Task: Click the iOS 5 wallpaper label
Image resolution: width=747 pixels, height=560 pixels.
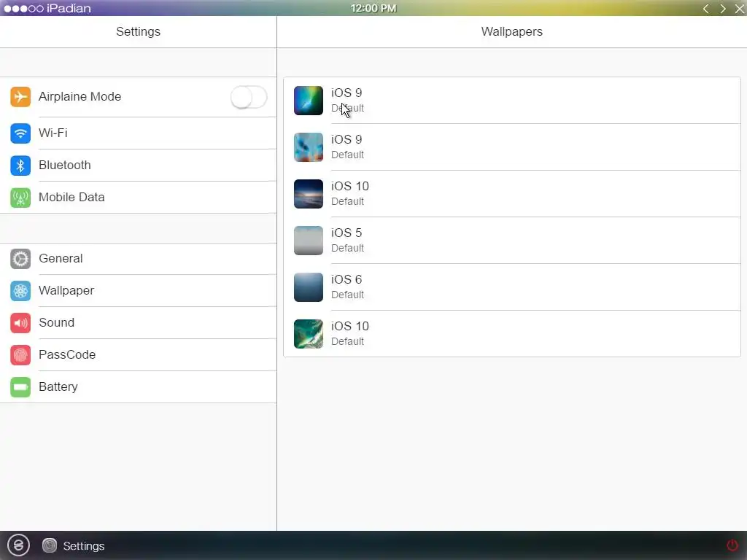Action: point(347,233)
